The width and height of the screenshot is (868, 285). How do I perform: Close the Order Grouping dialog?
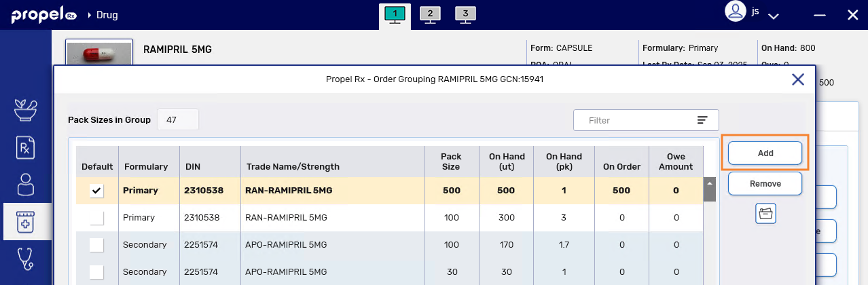click(x=798, y=79)
